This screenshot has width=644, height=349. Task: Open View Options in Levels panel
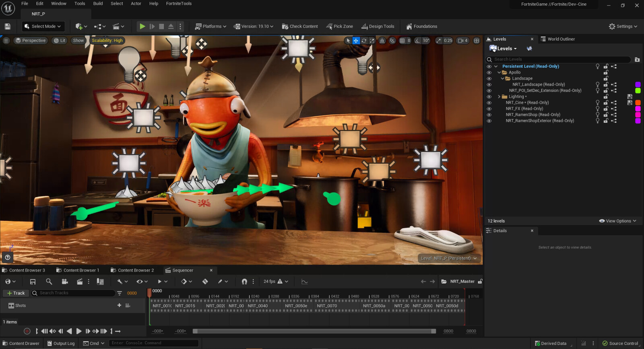pos(618,221)
